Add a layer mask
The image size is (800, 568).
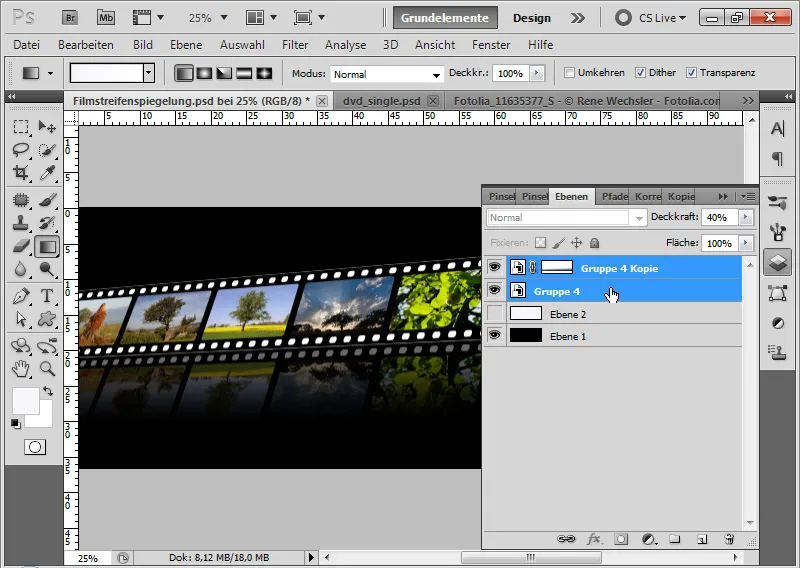621,539
